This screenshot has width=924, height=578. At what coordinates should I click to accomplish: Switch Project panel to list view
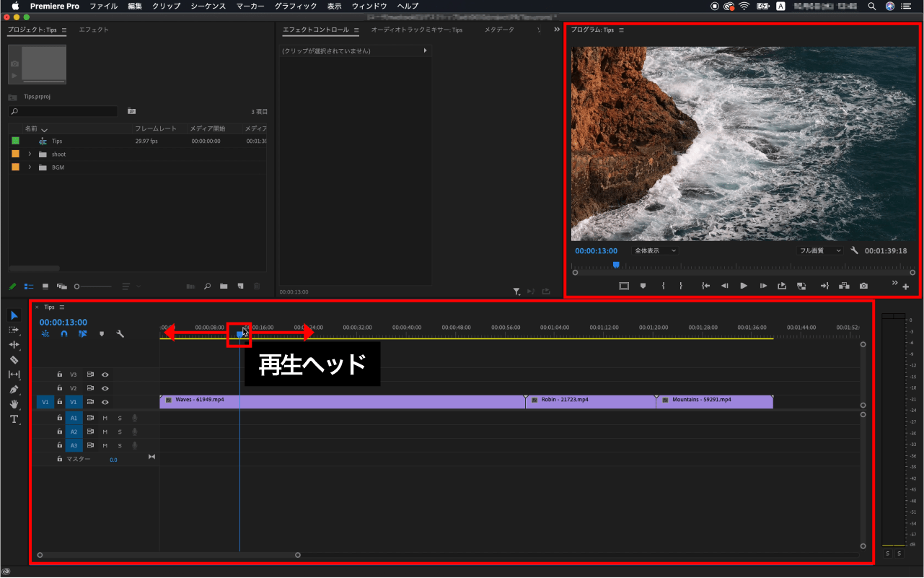(30, 286)
